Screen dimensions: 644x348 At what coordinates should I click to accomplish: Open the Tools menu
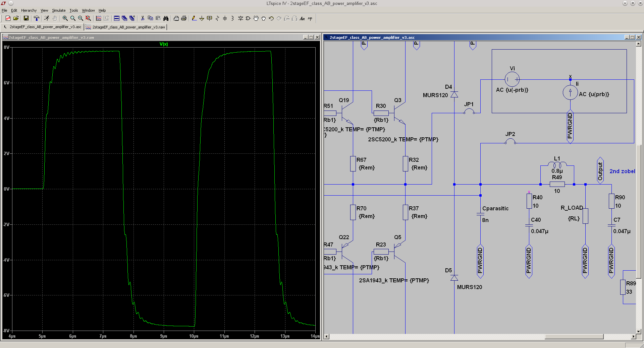click(x=74, y=10)
